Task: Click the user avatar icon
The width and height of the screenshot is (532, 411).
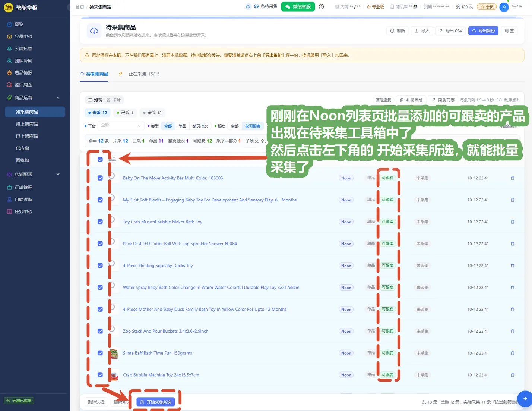Action: 504,7
